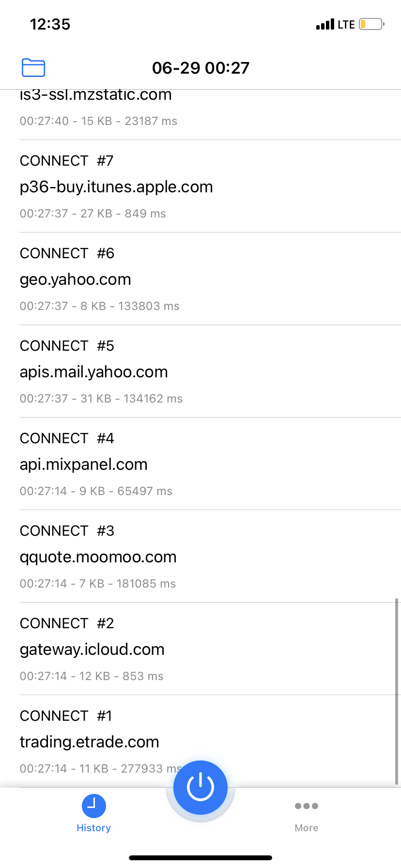The height and width of the screenshot is (868, 401).
Task: Tap the blue power button
Action: coord(200,787)
